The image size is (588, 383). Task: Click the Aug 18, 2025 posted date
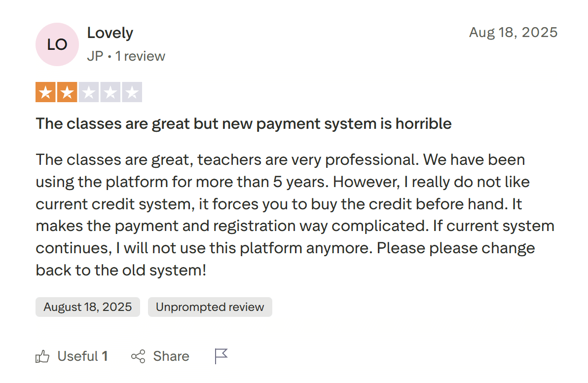tap(513, 33)
